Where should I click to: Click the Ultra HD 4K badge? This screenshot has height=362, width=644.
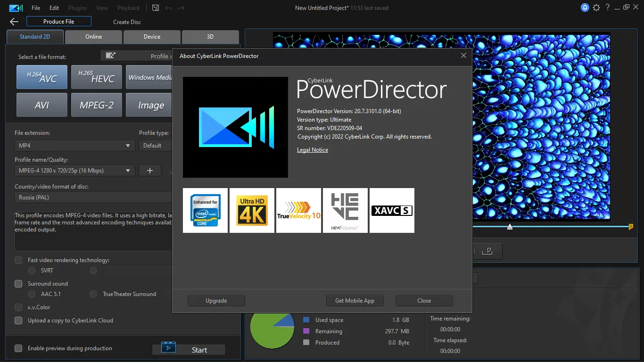pyautogui.click(x=252, y=210)
